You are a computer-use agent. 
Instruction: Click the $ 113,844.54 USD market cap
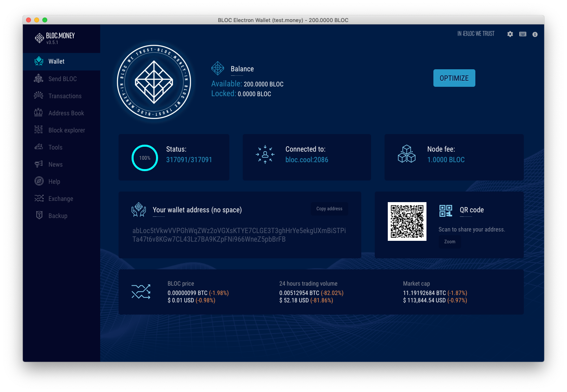tap(424, 300)
